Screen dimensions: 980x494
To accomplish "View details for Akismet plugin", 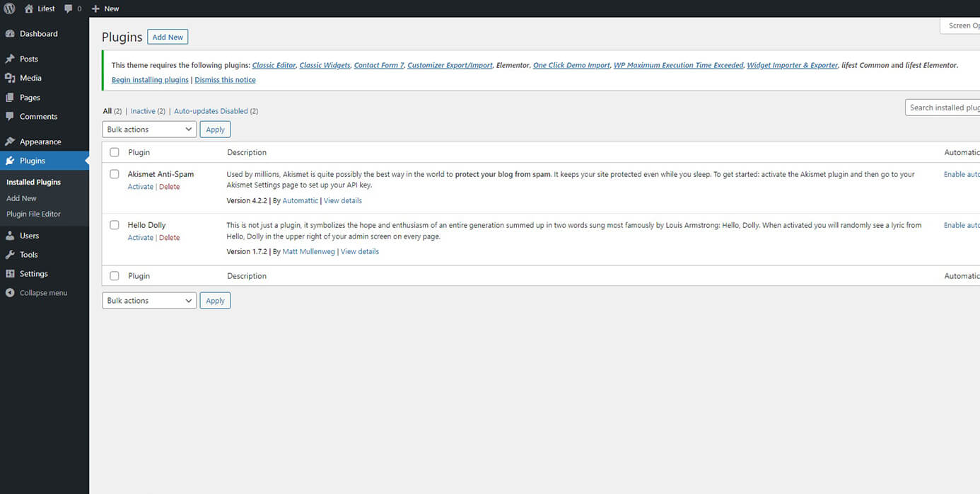I will click(x=343, y=201).
